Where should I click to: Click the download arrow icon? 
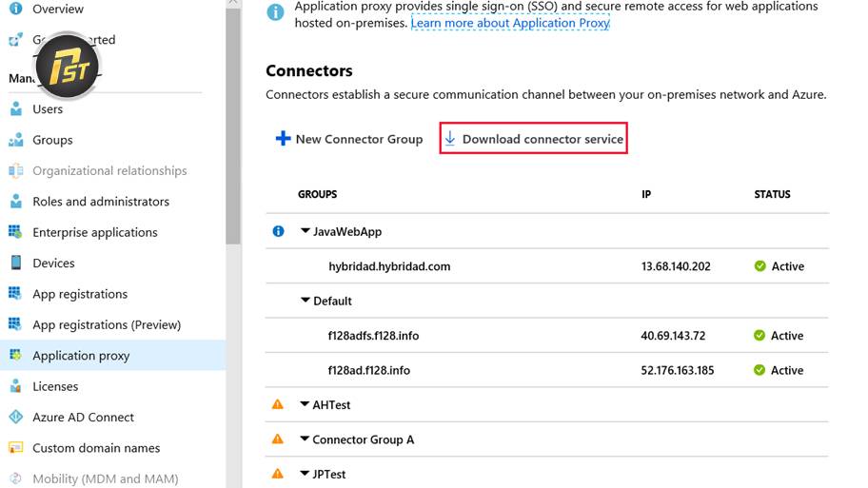tap(450, 138)
